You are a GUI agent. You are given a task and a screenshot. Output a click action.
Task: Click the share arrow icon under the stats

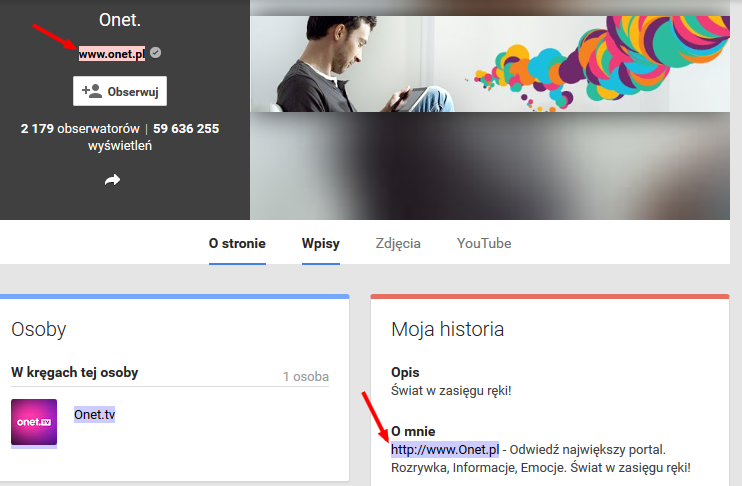pos(112,180)
